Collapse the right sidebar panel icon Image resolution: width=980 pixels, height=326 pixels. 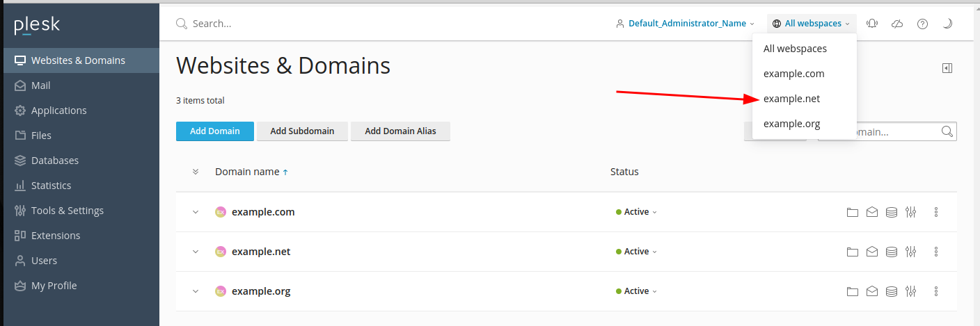(x=947, y=68)
